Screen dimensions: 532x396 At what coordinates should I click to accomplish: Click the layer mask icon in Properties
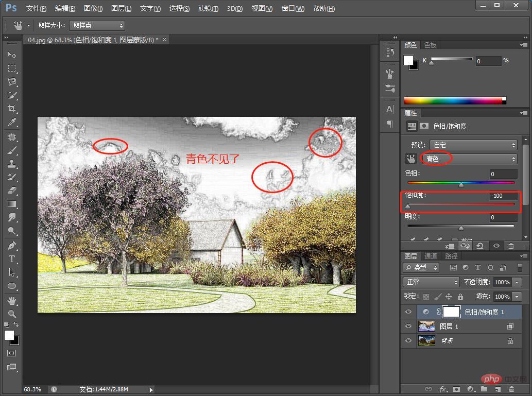coord(424,126)
